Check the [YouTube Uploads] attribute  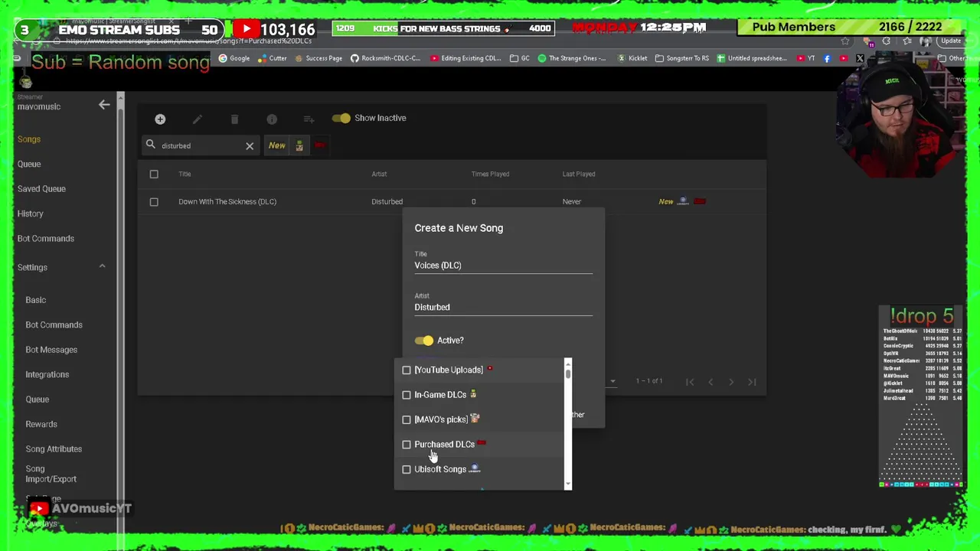pyautogui.click(x=407, y=370)
